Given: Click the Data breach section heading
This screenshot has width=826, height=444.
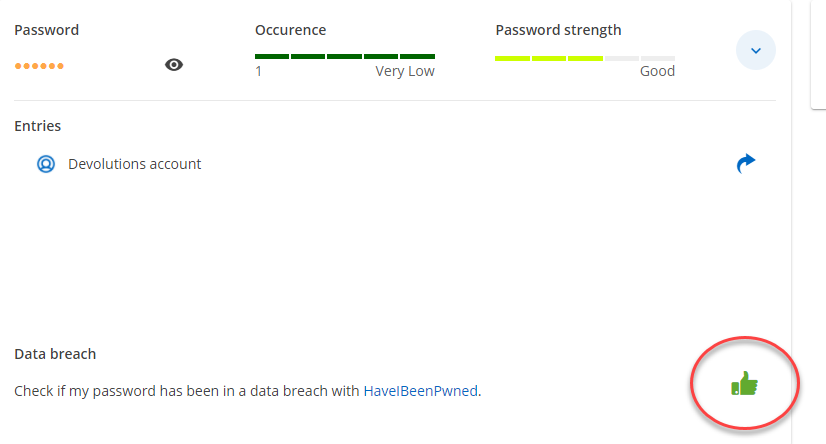Looking at the screenshot, I should (55, 354).
